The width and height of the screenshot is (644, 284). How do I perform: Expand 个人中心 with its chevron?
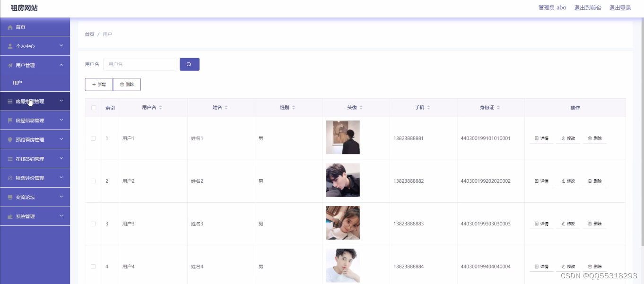pos(61,46)
